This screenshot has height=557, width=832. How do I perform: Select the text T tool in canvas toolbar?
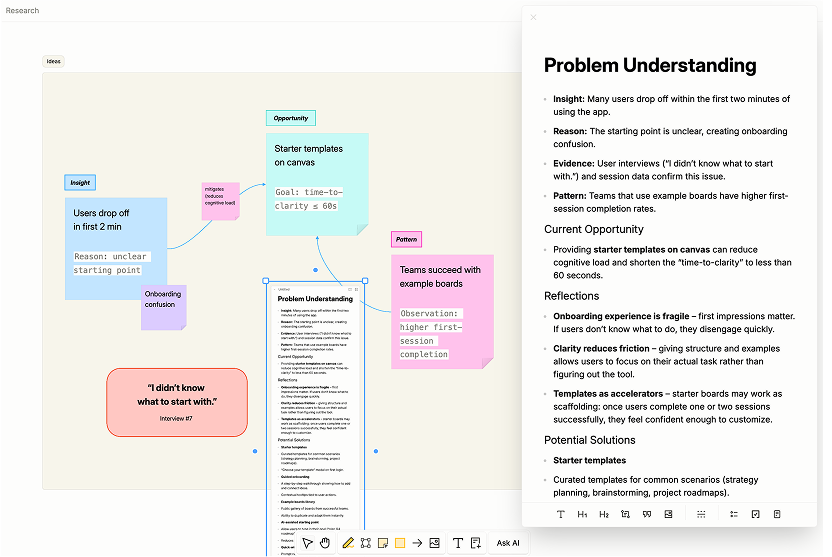pos(458,543)
